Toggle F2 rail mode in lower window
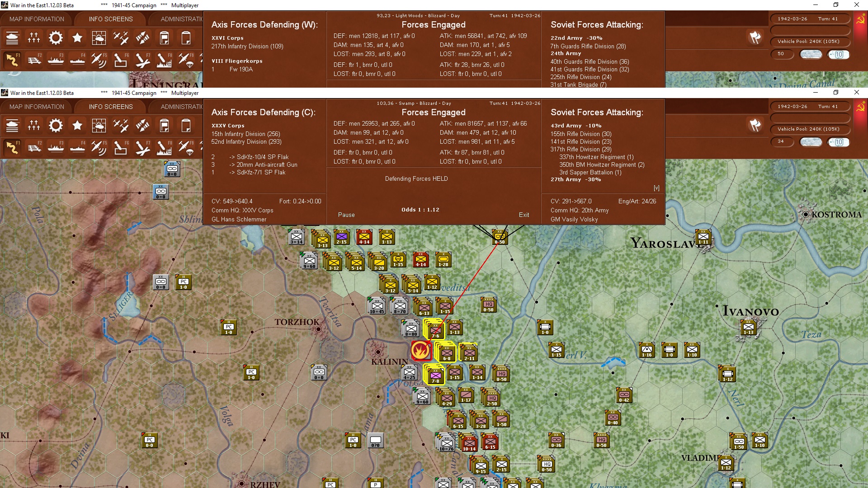The height and width of the screenshot is (488, 868). pos(34,147)
